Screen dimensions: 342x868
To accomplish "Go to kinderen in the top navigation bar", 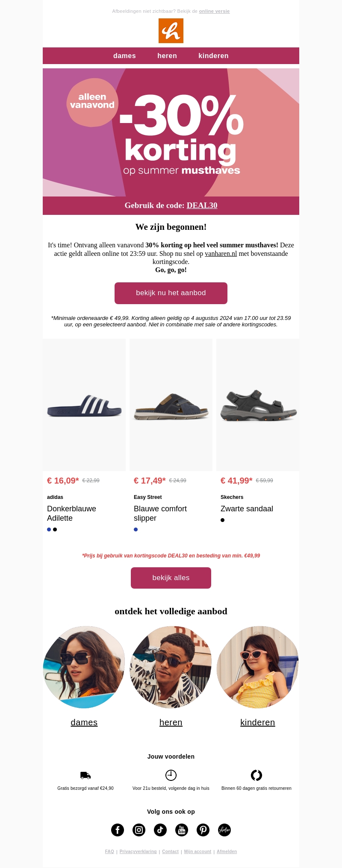I will [213, 56].
